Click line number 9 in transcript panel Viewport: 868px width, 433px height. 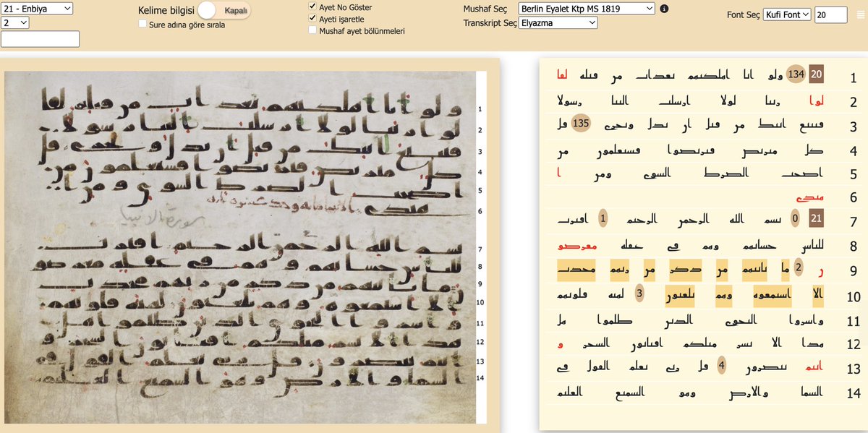pos(854,272)
